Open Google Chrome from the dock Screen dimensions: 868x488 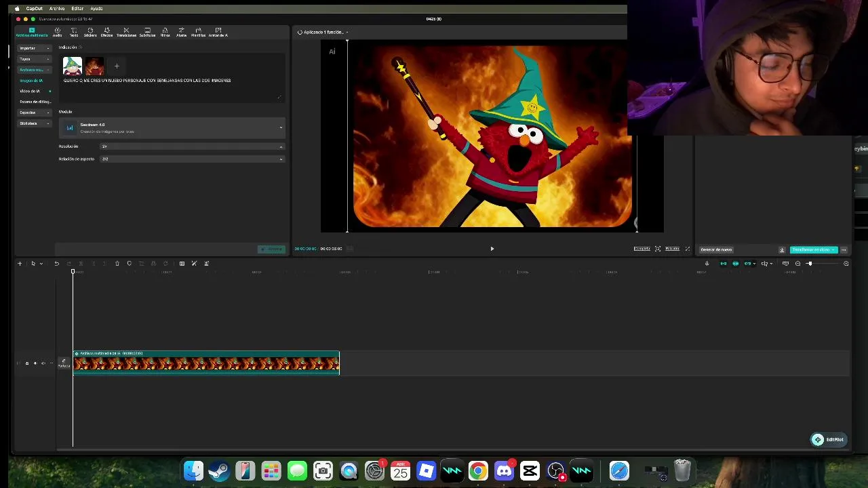point(478,471)
